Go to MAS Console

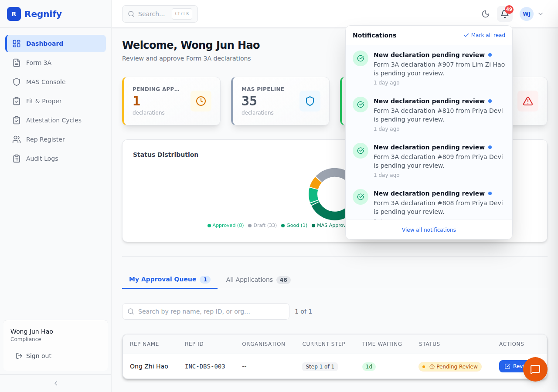click(56, 82)
